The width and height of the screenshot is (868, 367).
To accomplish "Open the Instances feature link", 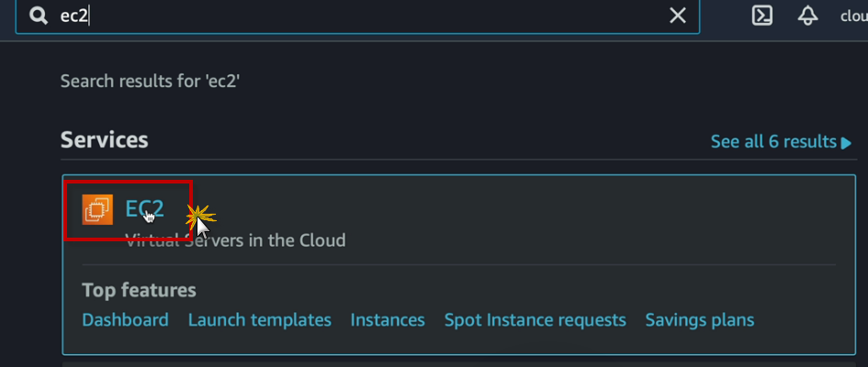I will 388,320.
